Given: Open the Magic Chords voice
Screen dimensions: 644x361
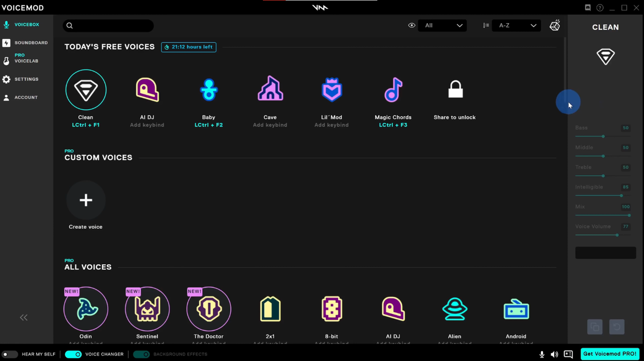Looking at the screenshot, I should point(393,90).
